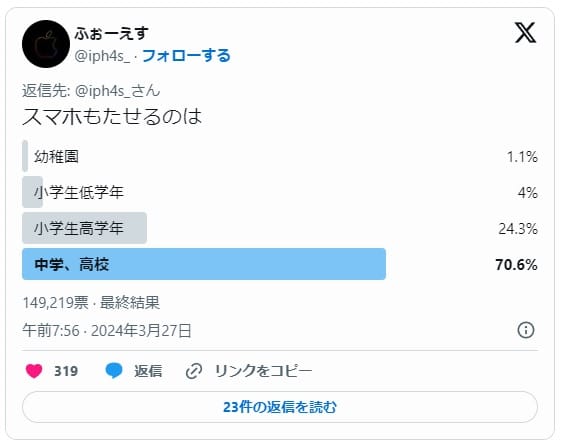Click the tweet text スマホもたせるのは

coord(112,117)
